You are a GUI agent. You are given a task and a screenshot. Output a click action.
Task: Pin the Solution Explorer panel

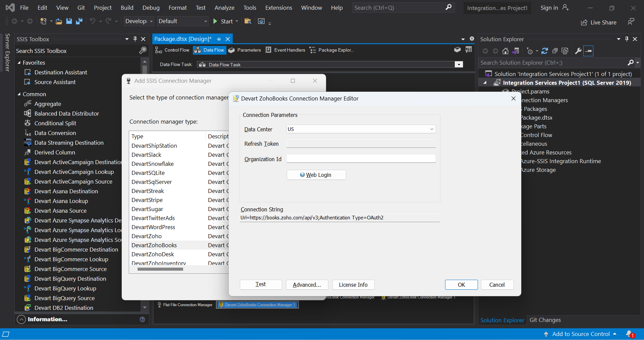pos(627,39)
